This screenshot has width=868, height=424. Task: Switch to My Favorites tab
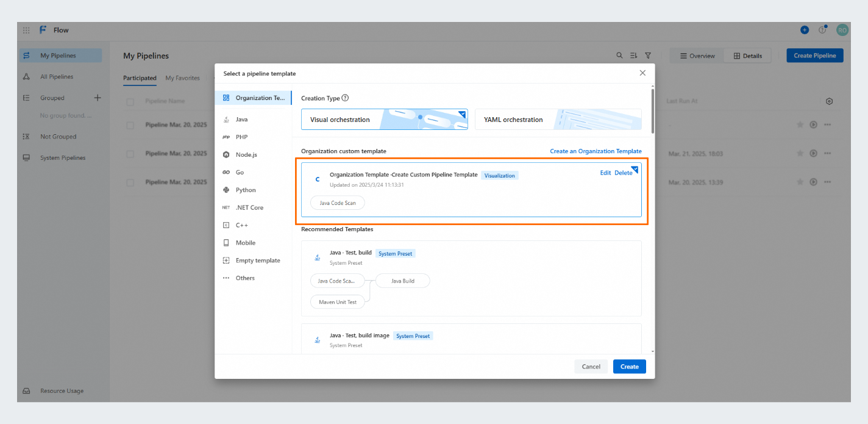(x=182, y=78)
